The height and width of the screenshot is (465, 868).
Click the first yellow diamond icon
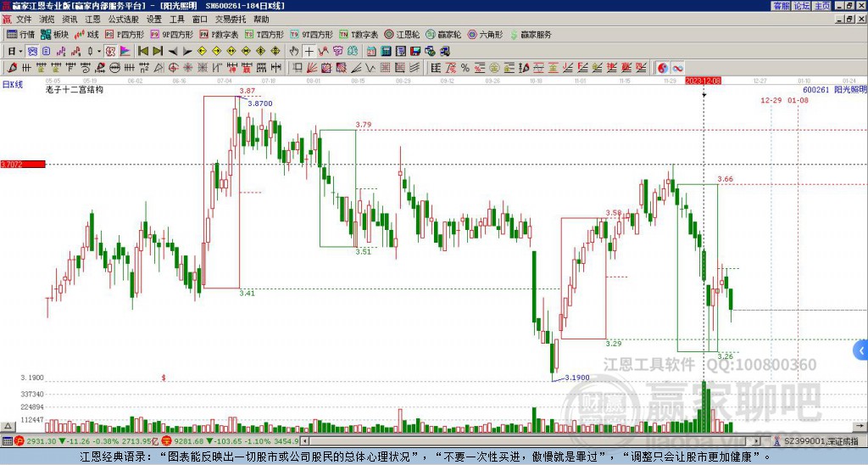pos(202,52)
